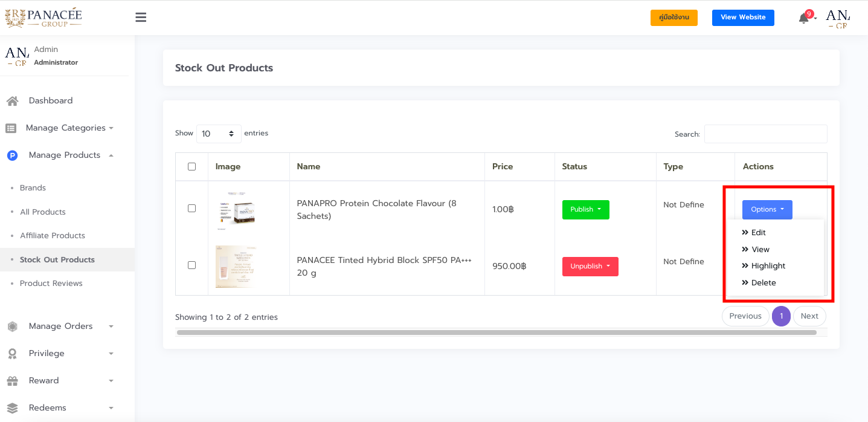The image size is (868, 422).
Task: Select page 1 in pagination
Action: [781, 316]
